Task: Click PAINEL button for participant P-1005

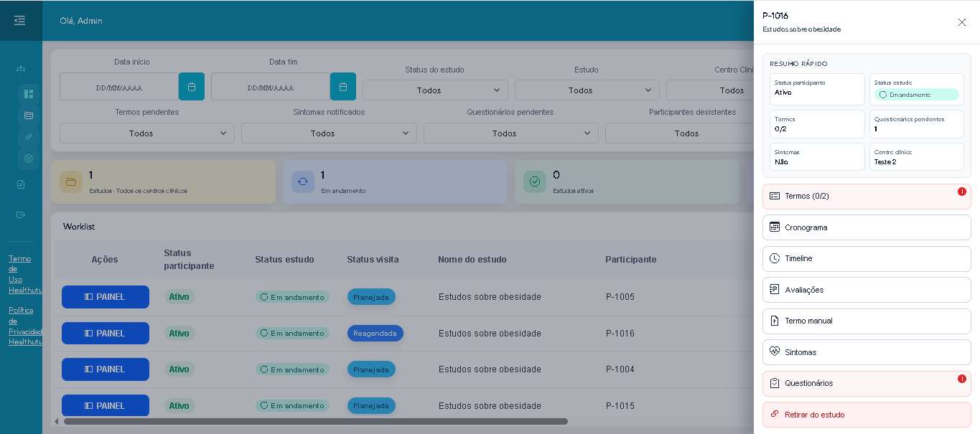Action: (x=106, y=297)
